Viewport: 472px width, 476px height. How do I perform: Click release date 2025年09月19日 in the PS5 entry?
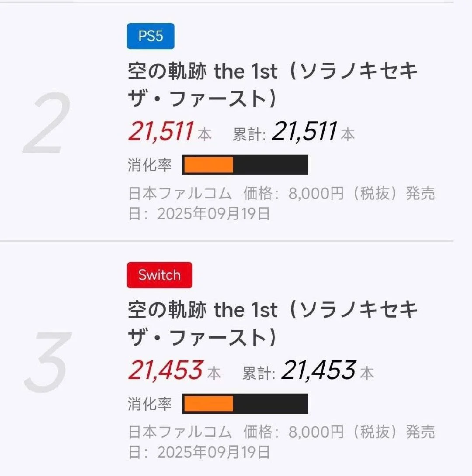click(x=213, y=214)
